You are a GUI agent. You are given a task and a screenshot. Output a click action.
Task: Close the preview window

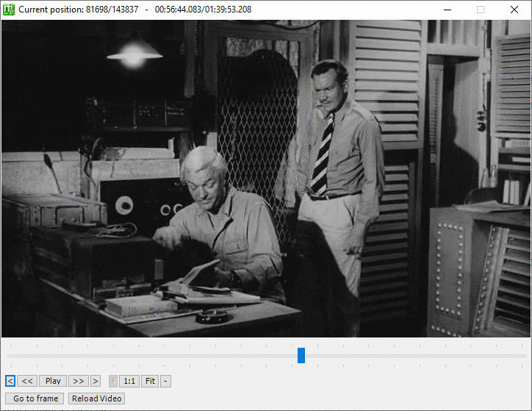coord(514,10)
